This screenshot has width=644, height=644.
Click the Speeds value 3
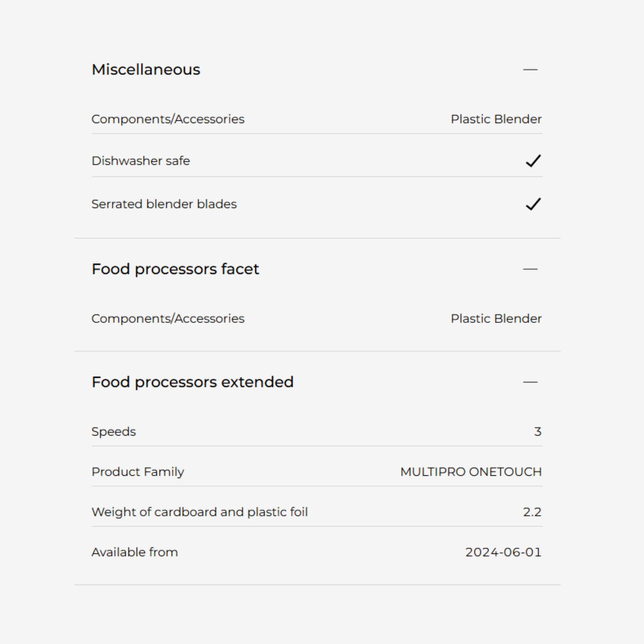(537, 432)
